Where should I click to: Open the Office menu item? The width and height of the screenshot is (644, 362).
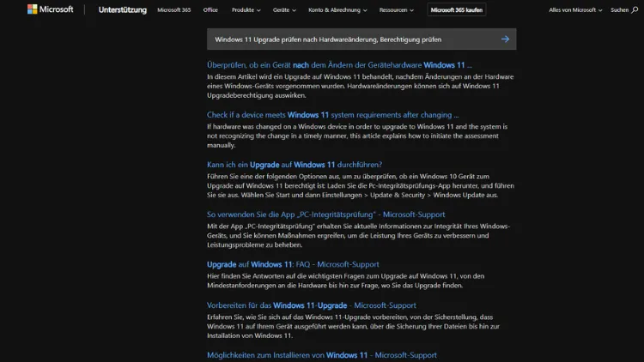tap(210, 9)
